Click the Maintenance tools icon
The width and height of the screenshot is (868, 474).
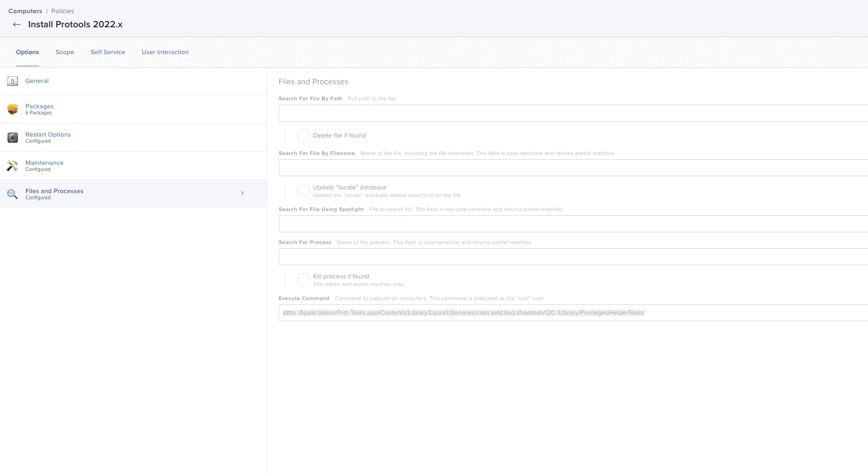(13, 166)
